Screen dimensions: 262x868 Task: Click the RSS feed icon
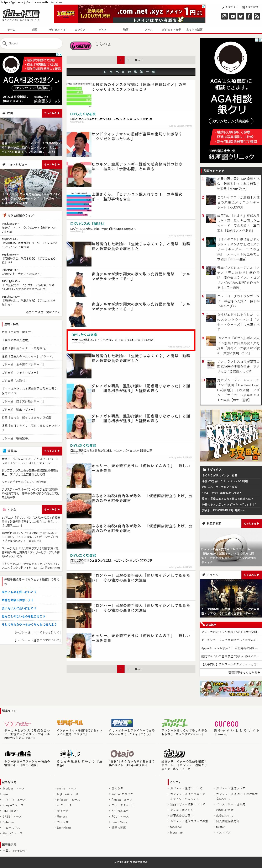coord(257,16)
